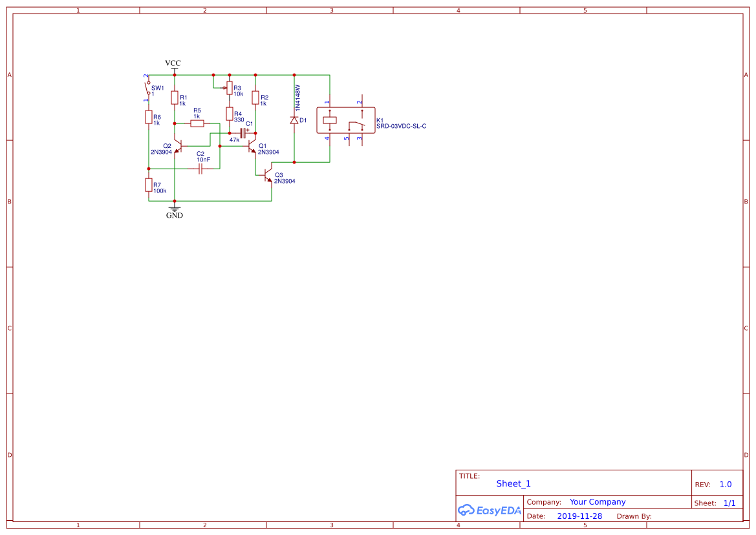Click the EasyEDA logo in title block
The width and height of the screenshot is (756, 535).
pyautogui.click(x=490, y=510)
